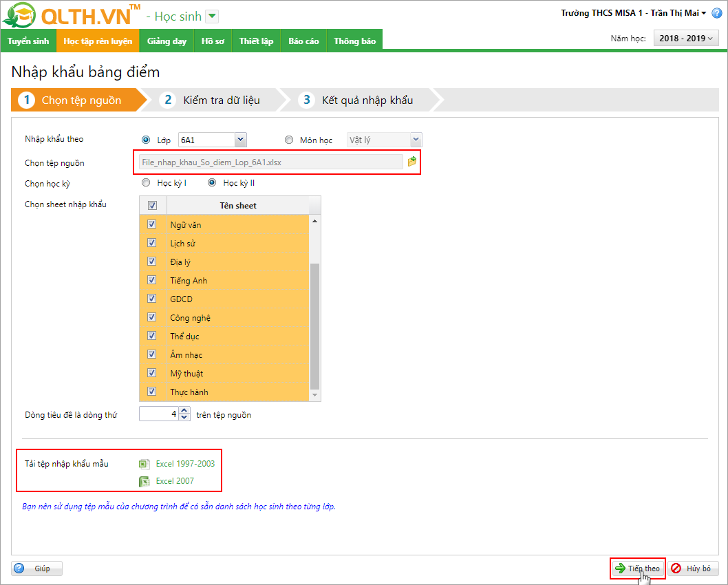Open the Thông báo menu

tap(355, 41)
